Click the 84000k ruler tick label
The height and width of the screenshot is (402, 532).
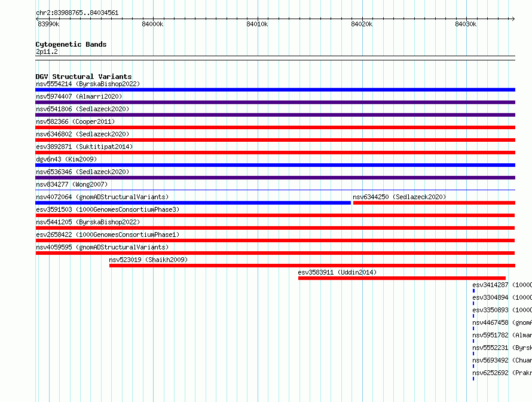click(x=152, y=24)
